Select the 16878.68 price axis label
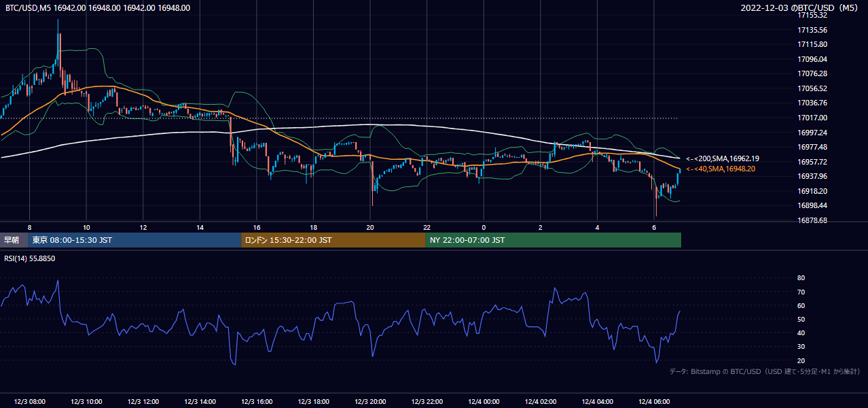 click(812, 220)
